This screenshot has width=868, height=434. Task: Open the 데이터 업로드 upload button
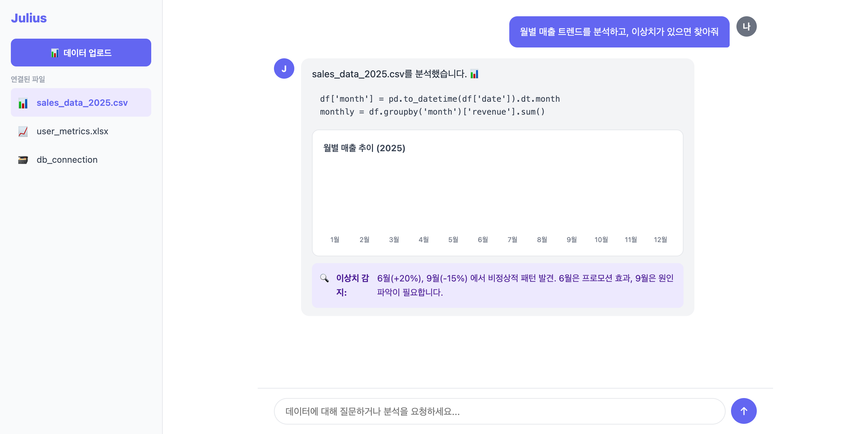(81, 53)
